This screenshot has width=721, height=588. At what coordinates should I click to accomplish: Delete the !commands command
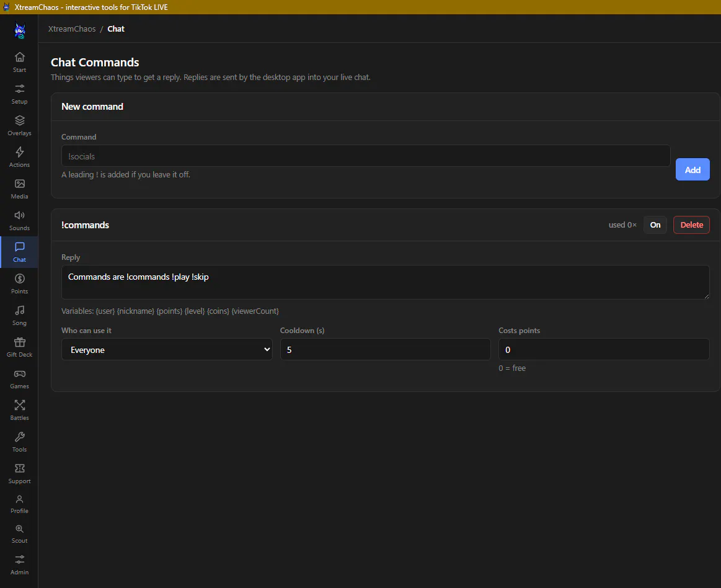[x=692, y=225]
